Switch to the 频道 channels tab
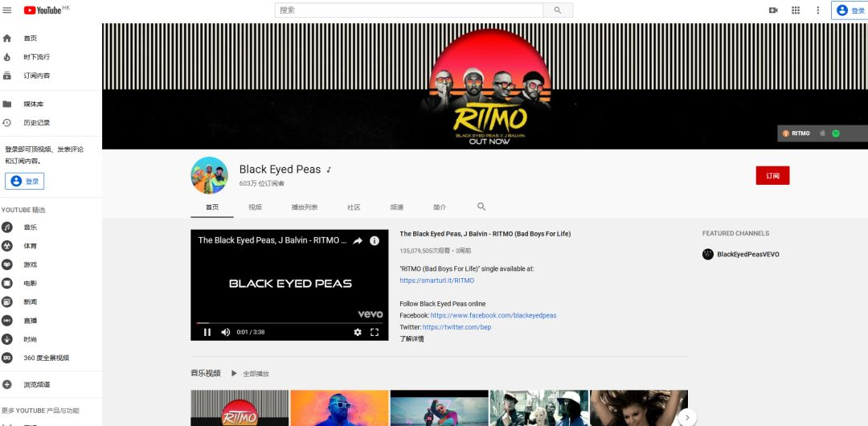Viewport: 868px width, 426px height. pos(396,207)
